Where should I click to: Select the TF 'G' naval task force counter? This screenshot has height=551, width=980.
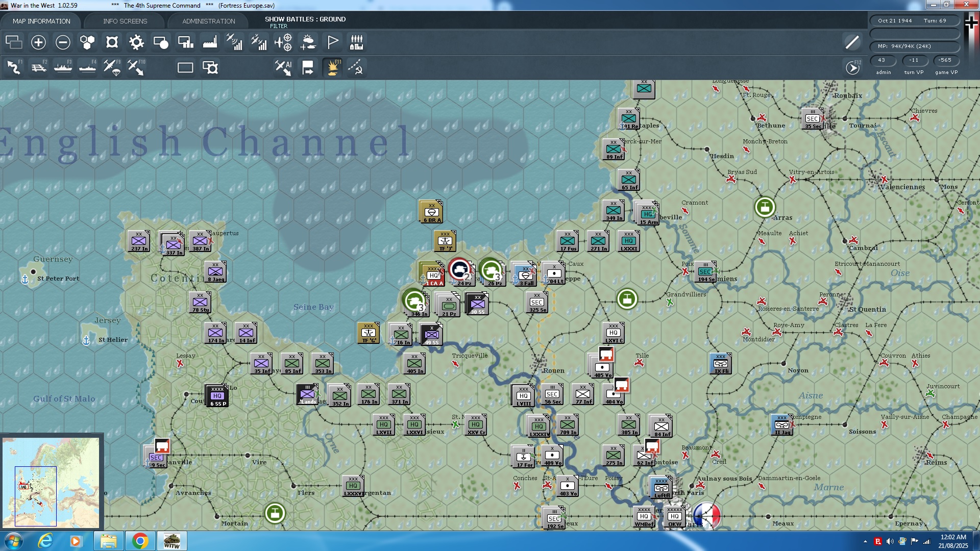click(x=369, y=333)
